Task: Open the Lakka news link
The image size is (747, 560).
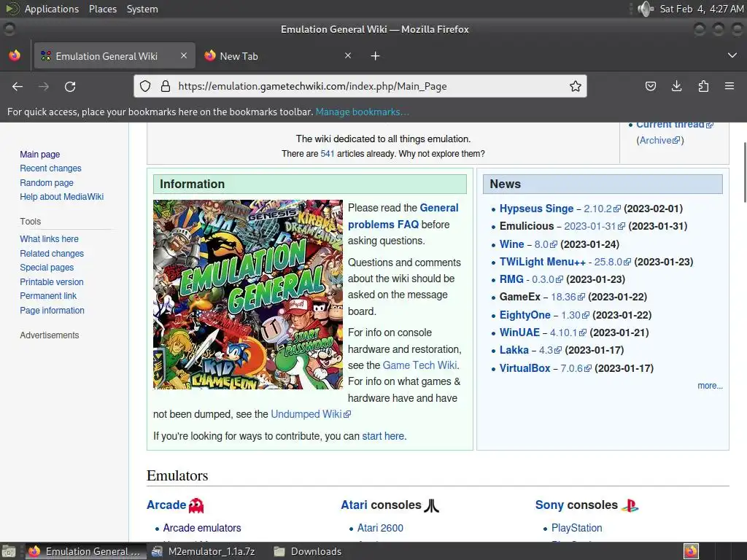Action: pos(514,350)
